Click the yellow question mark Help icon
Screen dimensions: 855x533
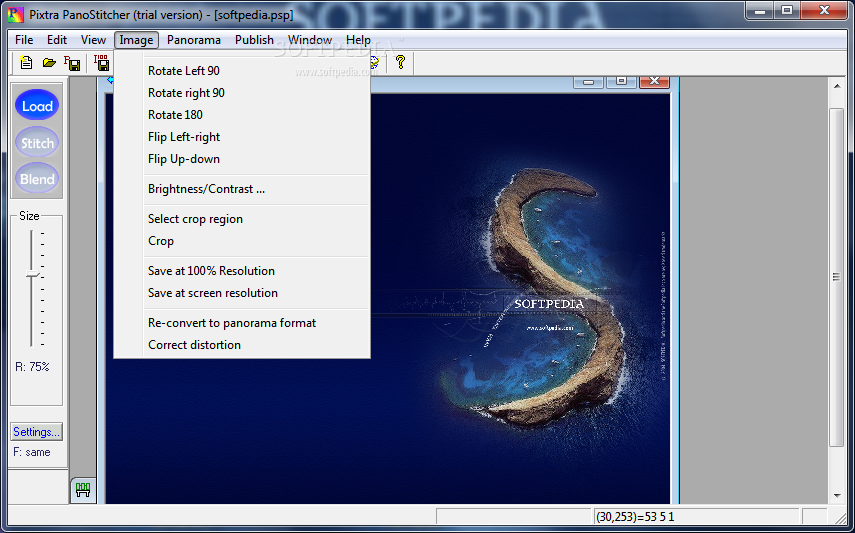(x=401, y=62)
